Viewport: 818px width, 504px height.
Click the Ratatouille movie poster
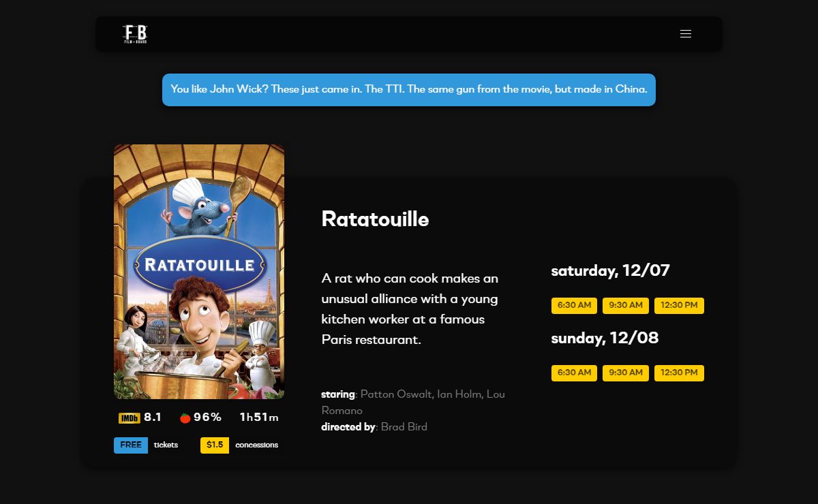[x=199, y=272]
